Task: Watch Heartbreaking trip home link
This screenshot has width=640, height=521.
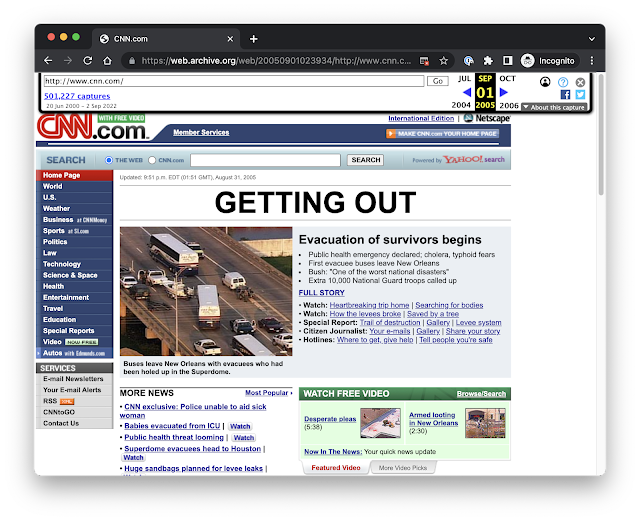Action: click(369, 305)
